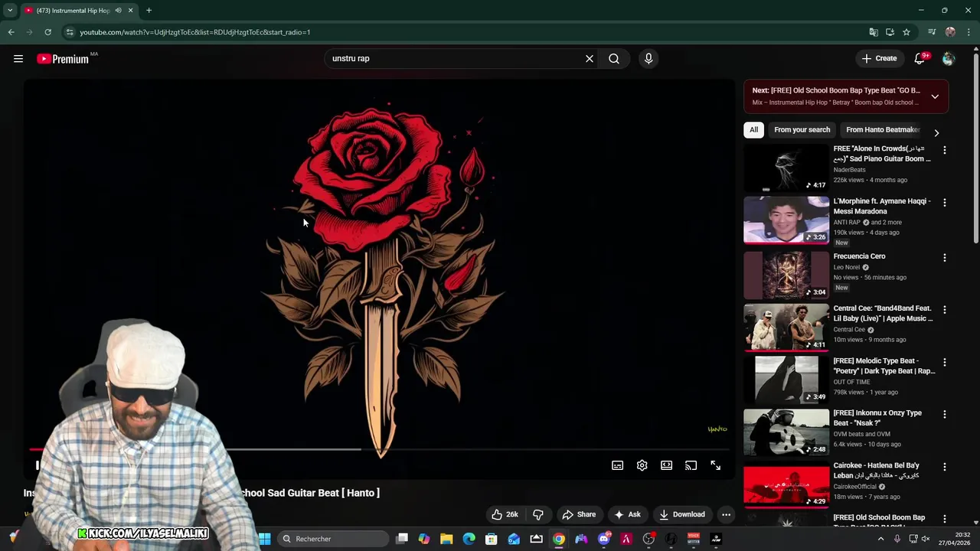The width and height of the screenshot is (980, 551).
Task: Install app icon in address bar
Action: [x=890, y=32]
